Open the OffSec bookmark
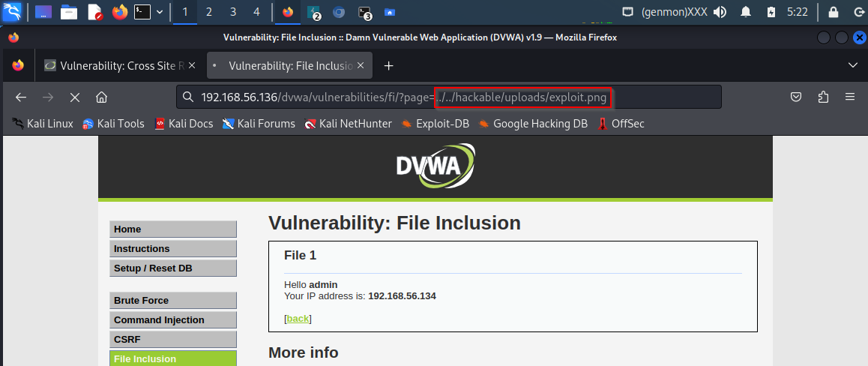The height and width of the screenshot is (366, 868). pos(621,124)
